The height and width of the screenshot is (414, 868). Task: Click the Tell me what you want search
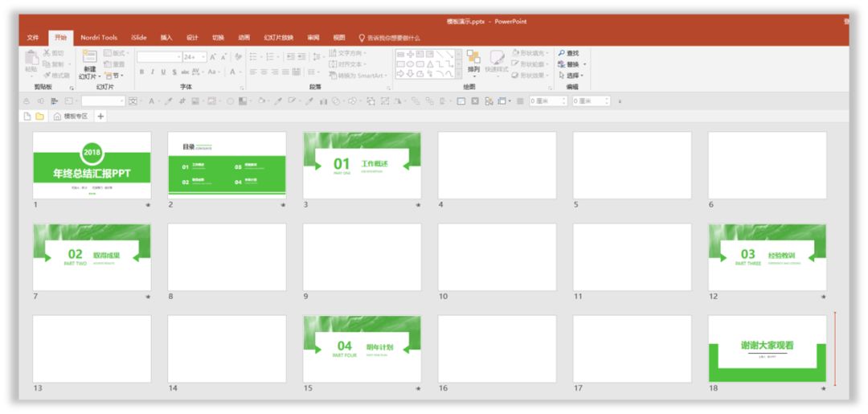point(390,38)
